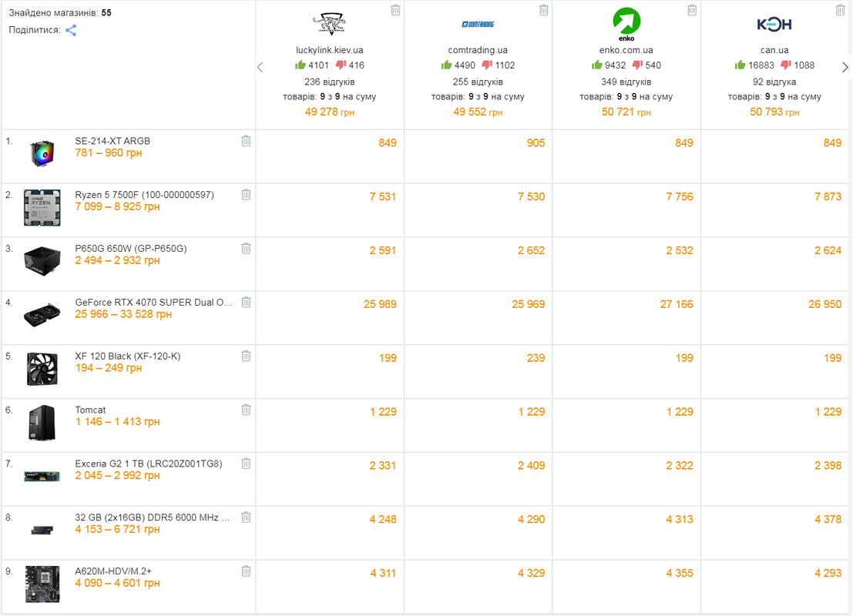Open enko.com.ua store link
This screenshot has height=616, width=853.
626,50
